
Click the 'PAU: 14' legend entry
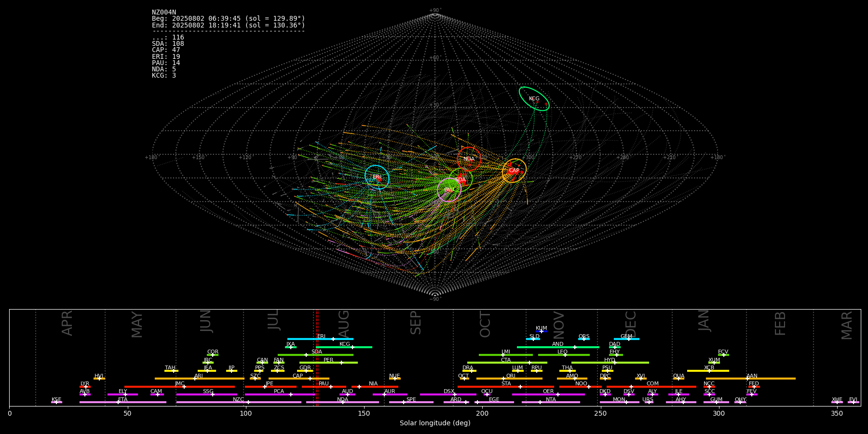166,63
